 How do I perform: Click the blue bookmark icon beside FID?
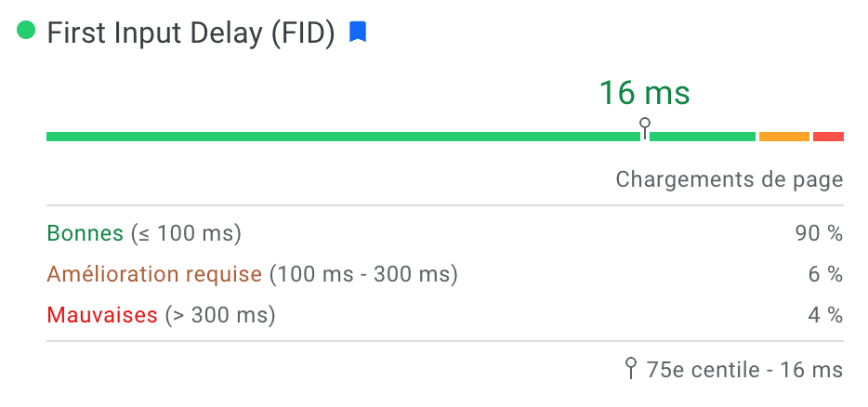tap(358, 33)
